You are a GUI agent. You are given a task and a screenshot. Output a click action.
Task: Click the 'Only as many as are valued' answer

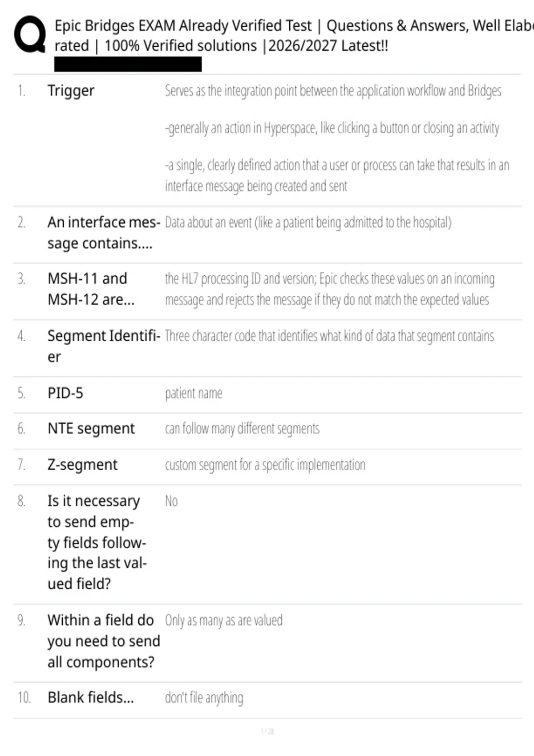(224, 620)
